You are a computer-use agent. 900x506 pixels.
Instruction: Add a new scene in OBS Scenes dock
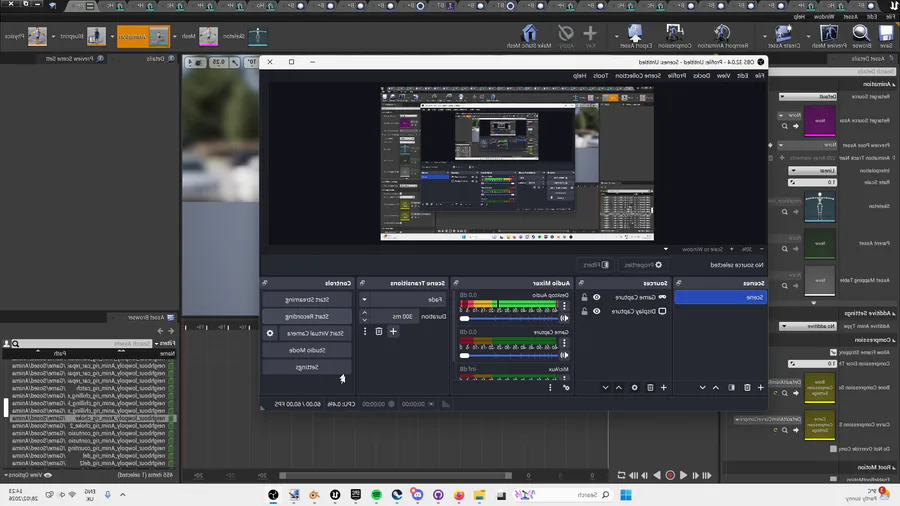point(761,388)
